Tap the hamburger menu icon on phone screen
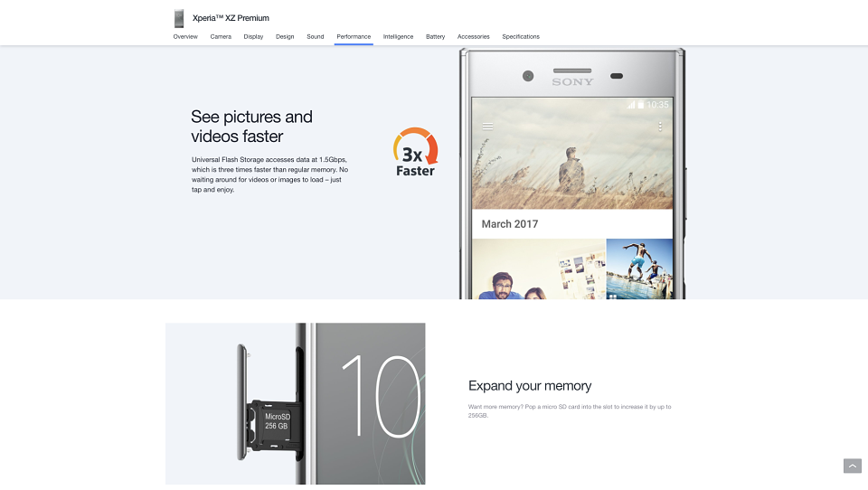Screen dimensions: 868x490 pyautogui.click(x=487, y=127)
